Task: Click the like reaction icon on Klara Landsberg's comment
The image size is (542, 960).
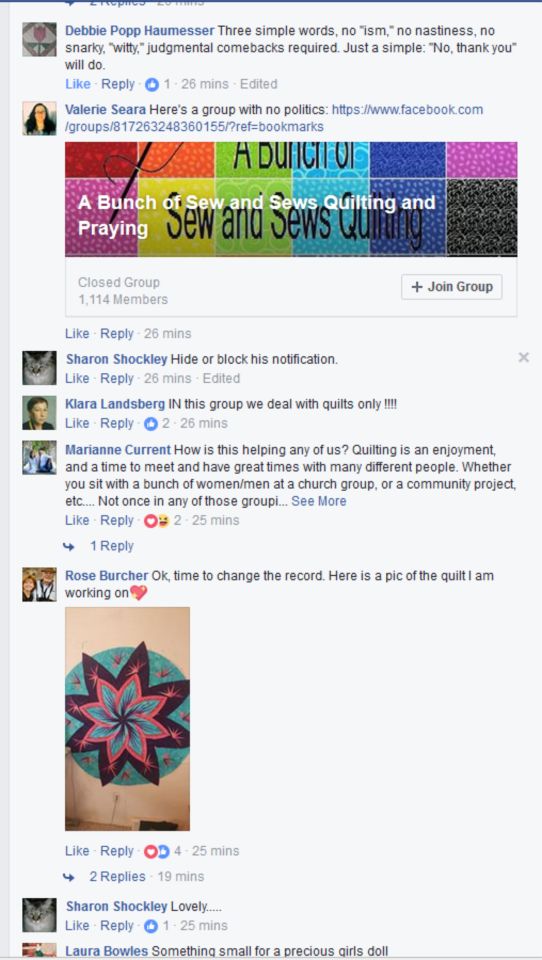Action: (x=151, y=424)
